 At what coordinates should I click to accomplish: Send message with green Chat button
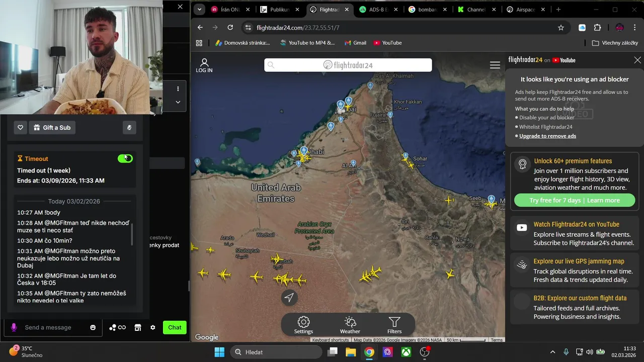[175, 327]
